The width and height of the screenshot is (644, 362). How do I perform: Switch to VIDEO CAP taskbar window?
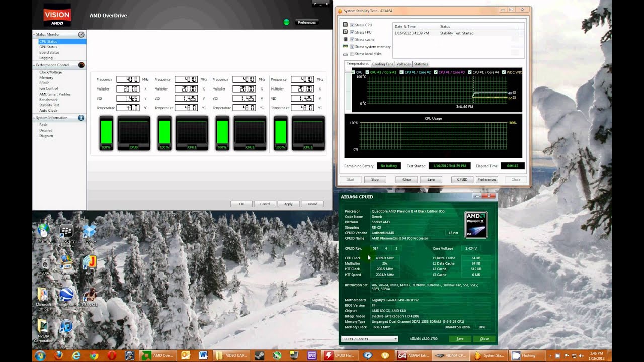[x=232, y=355]
